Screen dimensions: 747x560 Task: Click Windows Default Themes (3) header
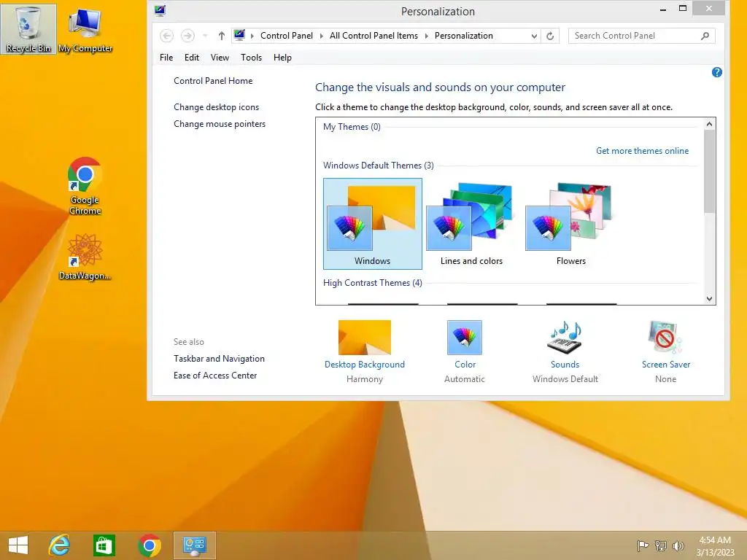pyautogui.click(x=379, y=166)
